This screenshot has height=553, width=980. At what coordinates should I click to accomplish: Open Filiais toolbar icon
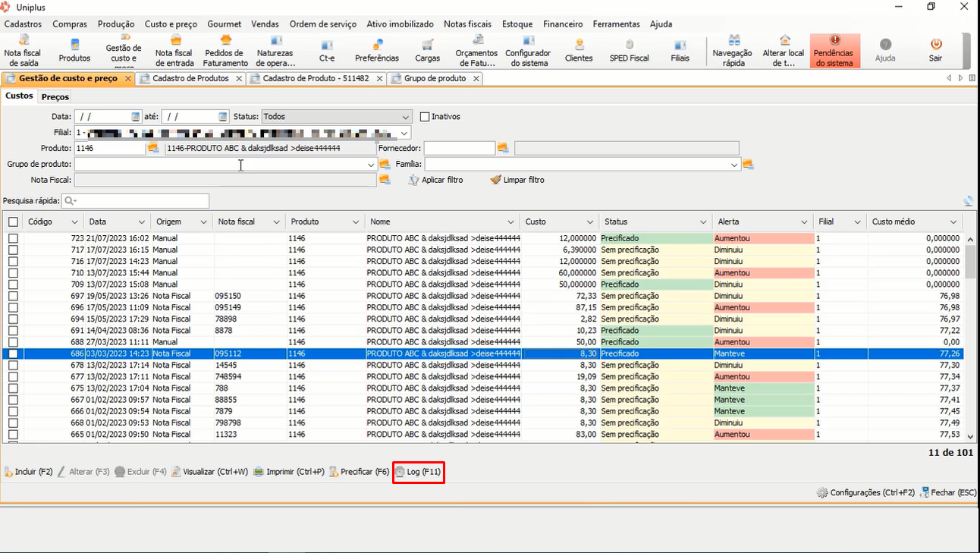680,50
